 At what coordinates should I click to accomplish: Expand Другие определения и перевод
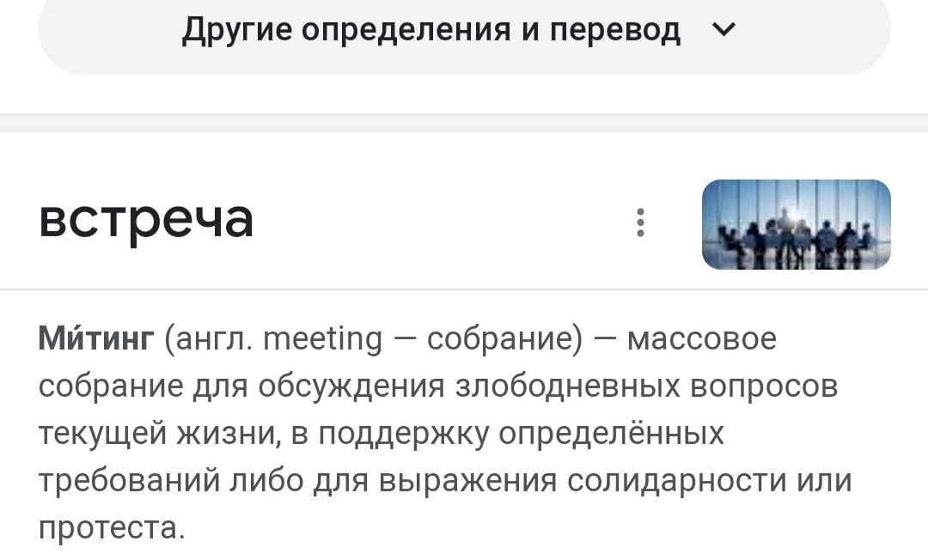[464, 31]
